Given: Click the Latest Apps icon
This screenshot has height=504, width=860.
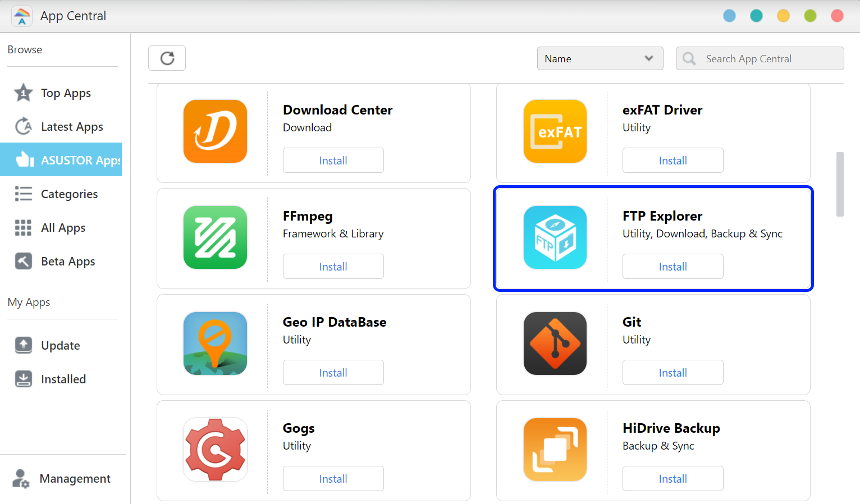Looking at the screenshot, I should coord(24,126).
